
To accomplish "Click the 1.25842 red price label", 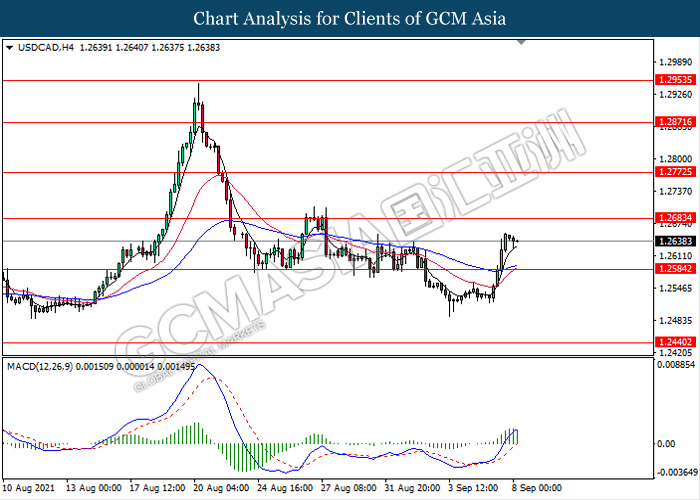I will pos(675,269).
